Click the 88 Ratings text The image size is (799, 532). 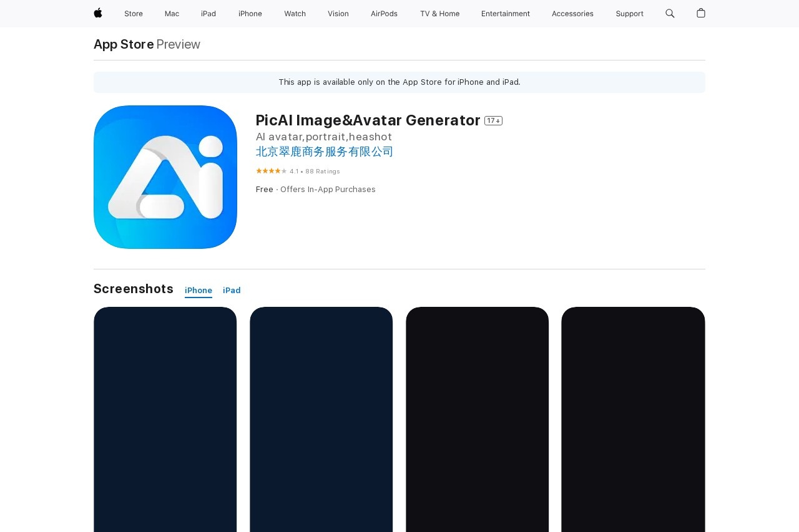click(x=323, y=172)
